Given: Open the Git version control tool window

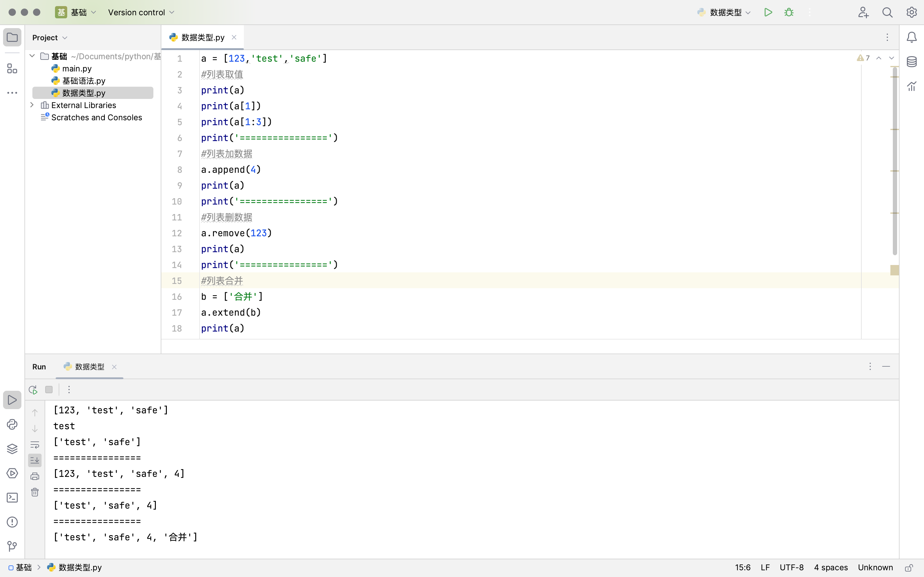Looking at the screenshot, I should click(x=12, y=546).
